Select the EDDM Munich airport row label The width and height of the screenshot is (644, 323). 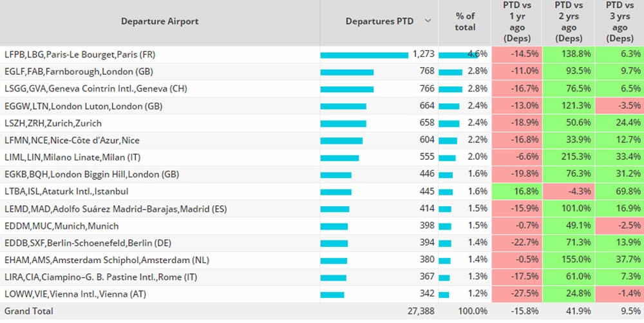62,226
